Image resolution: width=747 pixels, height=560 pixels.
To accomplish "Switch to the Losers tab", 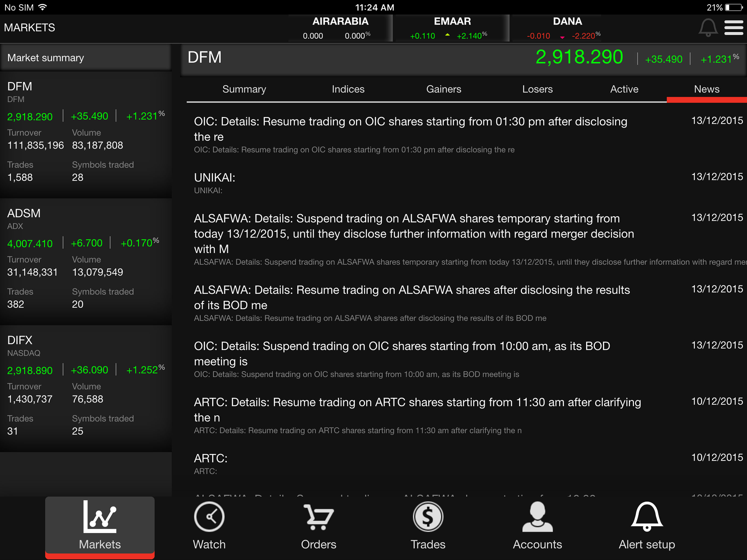I will (537, 89).
